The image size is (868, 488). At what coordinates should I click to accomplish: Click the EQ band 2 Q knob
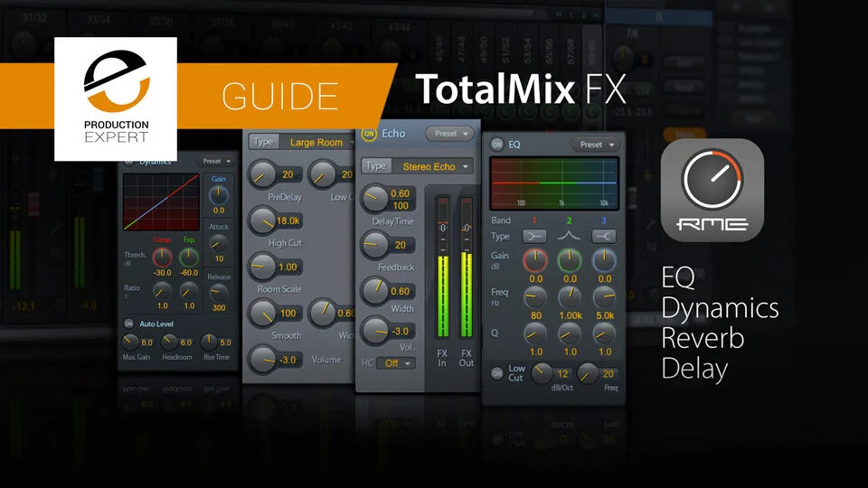point(569,333)
